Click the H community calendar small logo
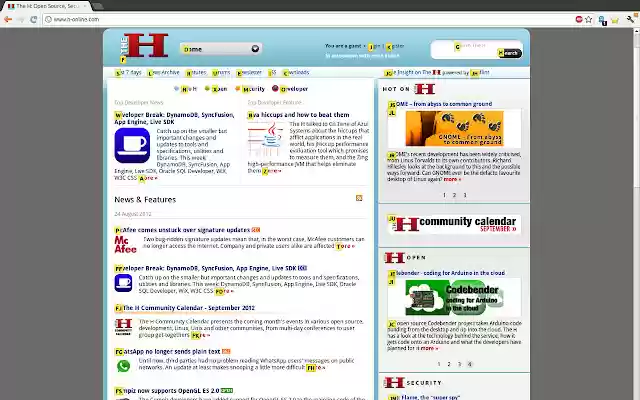Image resolution: width=640 pixels, height=400 pixels. tap(123, 327)
